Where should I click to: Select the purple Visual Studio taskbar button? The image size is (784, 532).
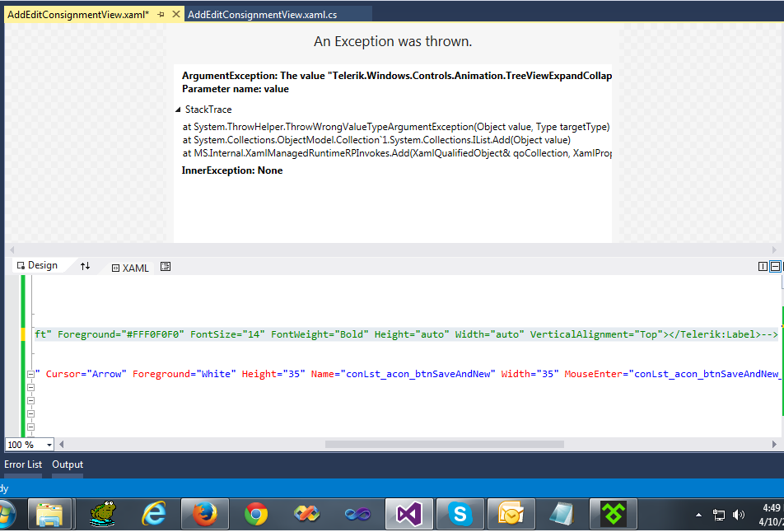pos(409,514)
